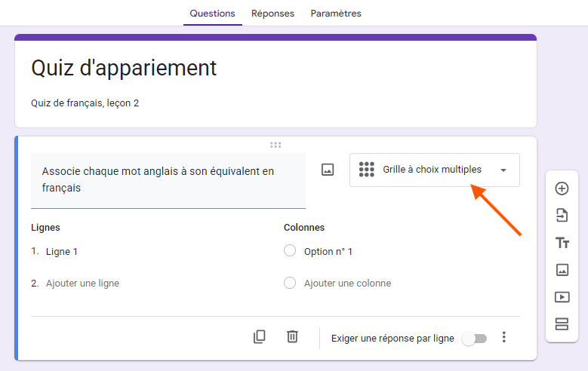Add a title and description block

[x=562, y=243]
